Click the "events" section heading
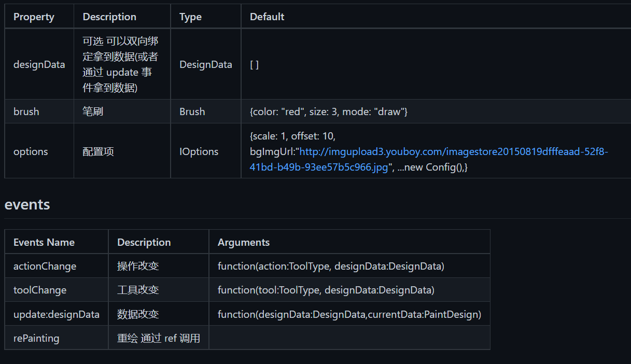Screen dimensions: 631x364 click(x=27, y=204)
